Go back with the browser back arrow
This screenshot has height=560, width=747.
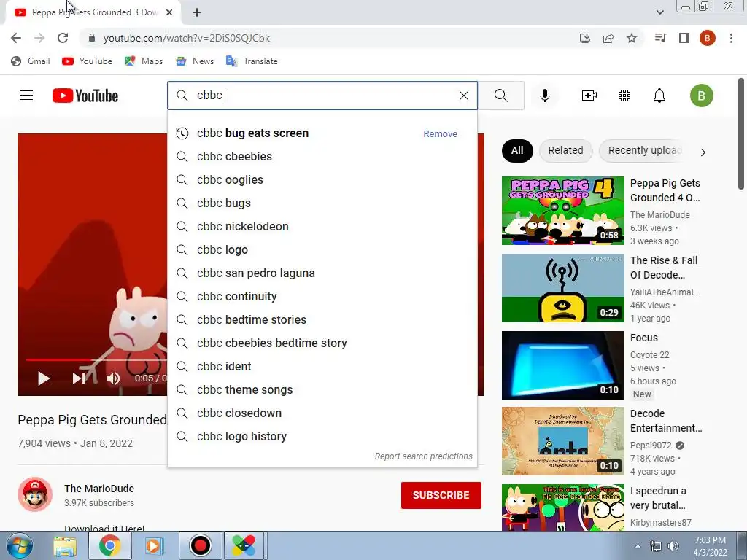pyautogui.click(x=16, y=38)
